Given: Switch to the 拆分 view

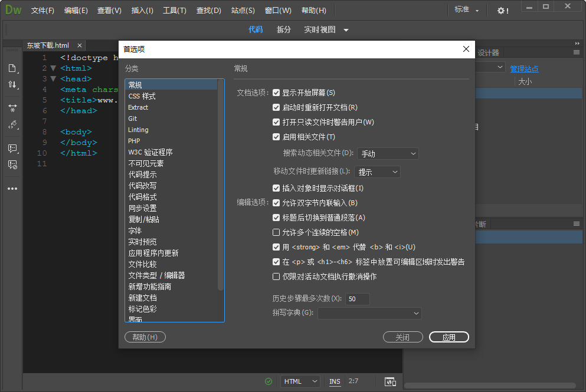Looking at the screenshot, I should (284, 30).
